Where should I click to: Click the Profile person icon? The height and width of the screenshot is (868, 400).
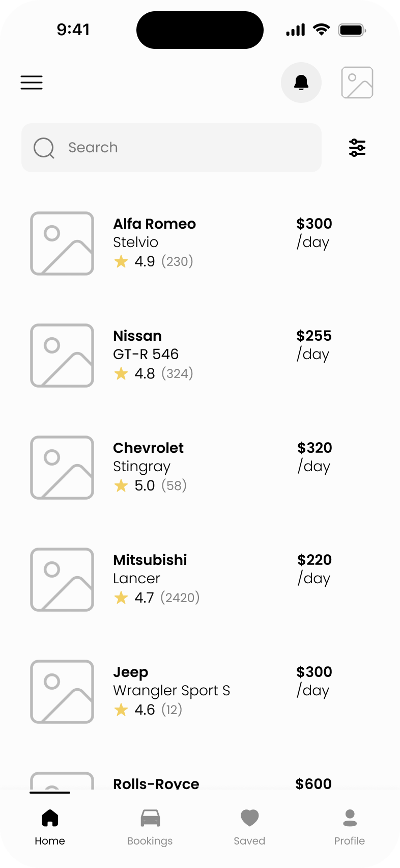[350, 818]
